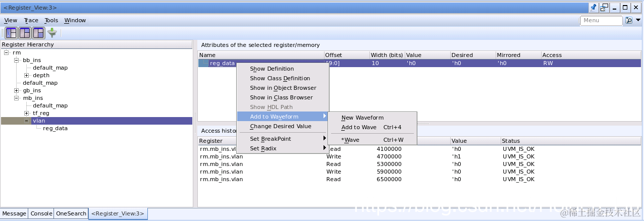The image size is (644, 221).
Task: Toggle the third pane layout toolbar button
Action: point(38,33)
